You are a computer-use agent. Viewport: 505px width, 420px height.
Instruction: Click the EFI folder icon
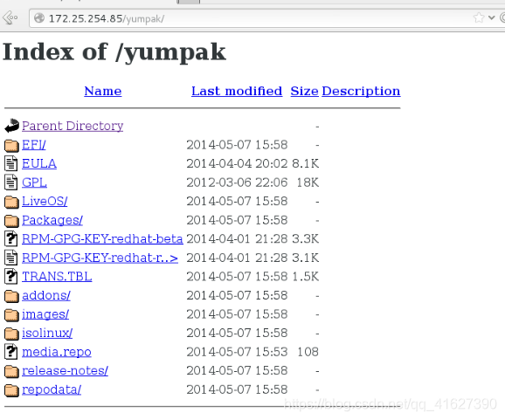click(11, 145)
